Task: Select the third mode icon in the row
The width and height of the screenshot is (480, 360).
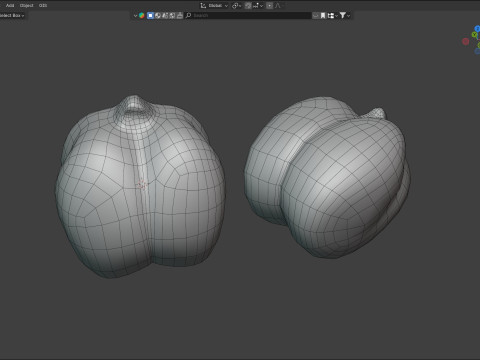Action: pyautogui.click(x=165, y=15)
